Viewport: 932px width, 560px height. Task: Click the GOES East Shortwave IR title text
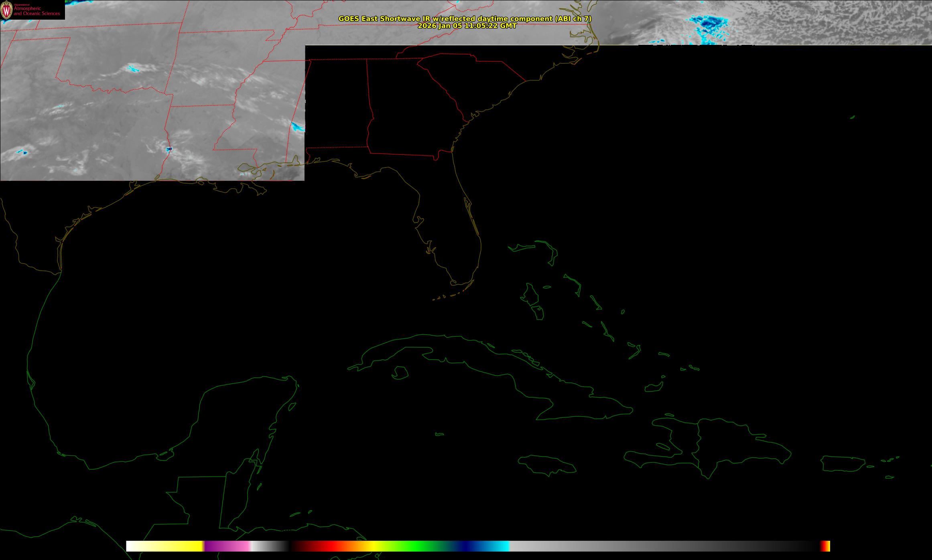(x=465, y=19)
